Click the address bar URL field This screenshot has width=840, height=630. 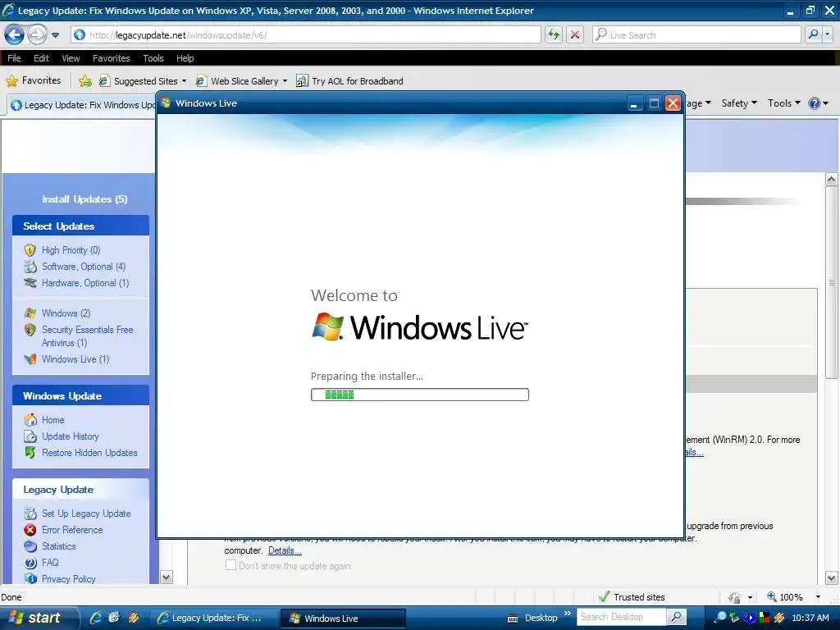306,34
